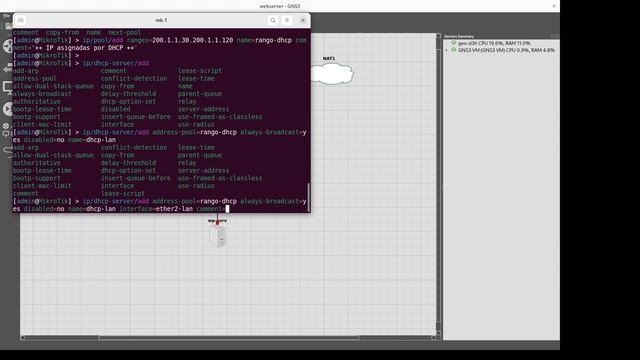Click the terminal input at the comment= cursor
The image size is (640, 360).
click(x=227, y=209)
